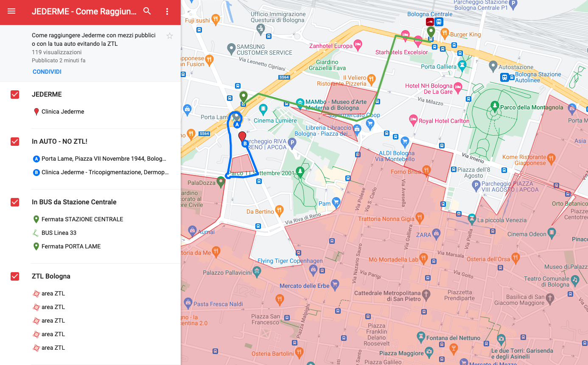Click the Kome Ristorante Giapponese icon
Image resolution: width=588 pixels, height=365 pixels.
click(x=551, y=159)
